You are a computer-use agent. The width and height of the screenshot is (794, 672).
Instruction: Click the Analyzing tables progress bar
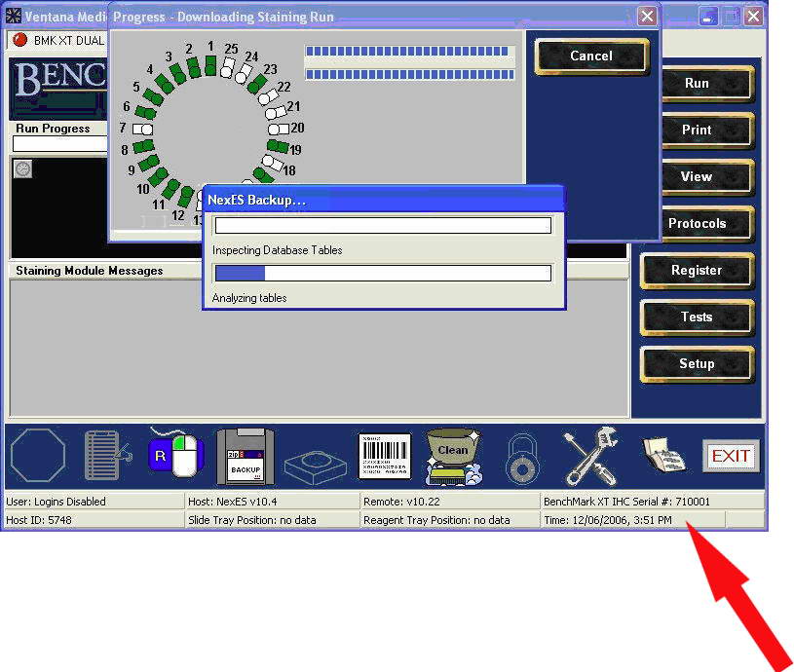[x=382, y=274]
